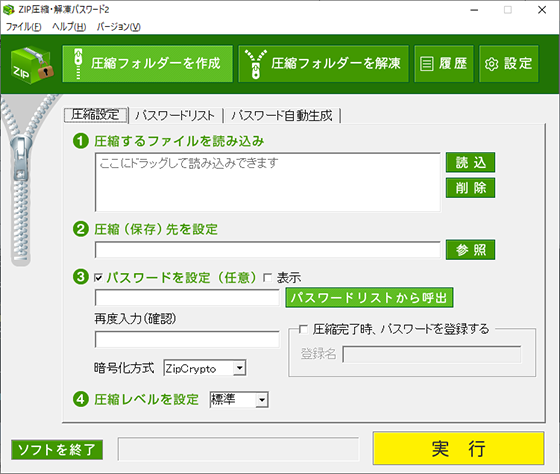Open the 履歴 history list icon
The height and width of the screenshot is (474, 560).
tap(426, 64)
